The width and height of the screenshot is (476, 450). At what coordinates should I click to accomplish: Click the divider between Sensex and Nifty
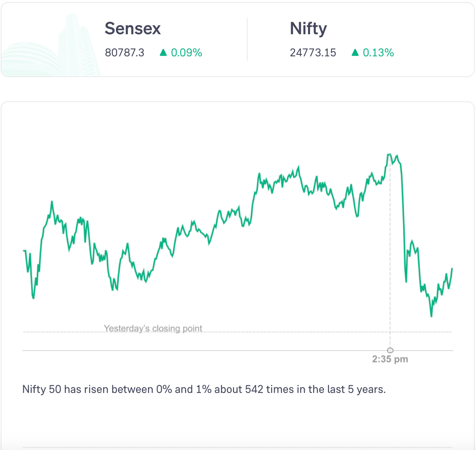(x=247, y=39)
